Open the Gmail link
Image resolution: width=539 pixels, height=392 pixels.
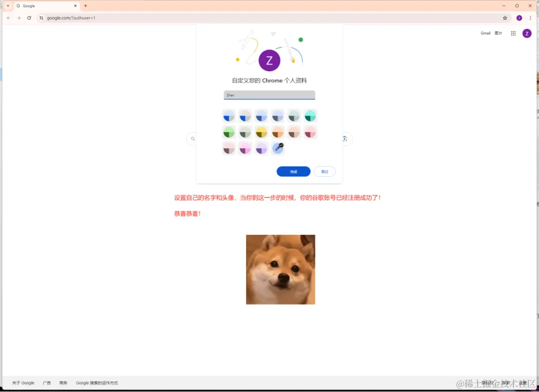click(x=486, y=33)
